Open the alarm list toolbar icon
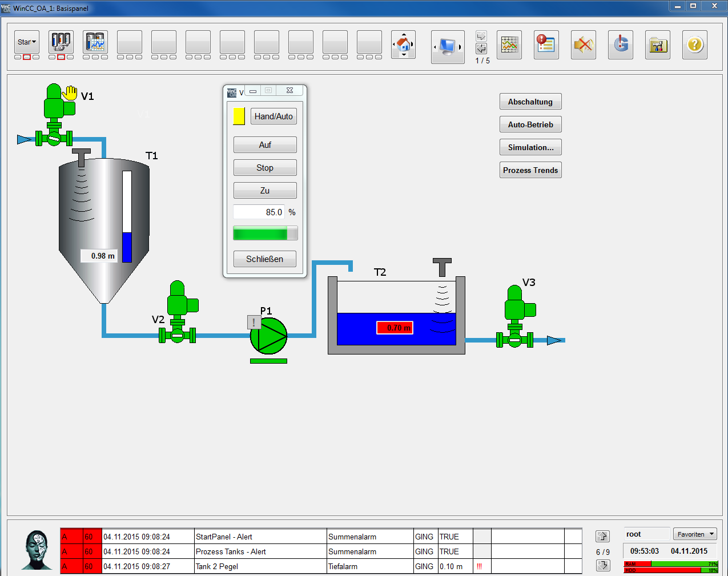 [546, 45]
